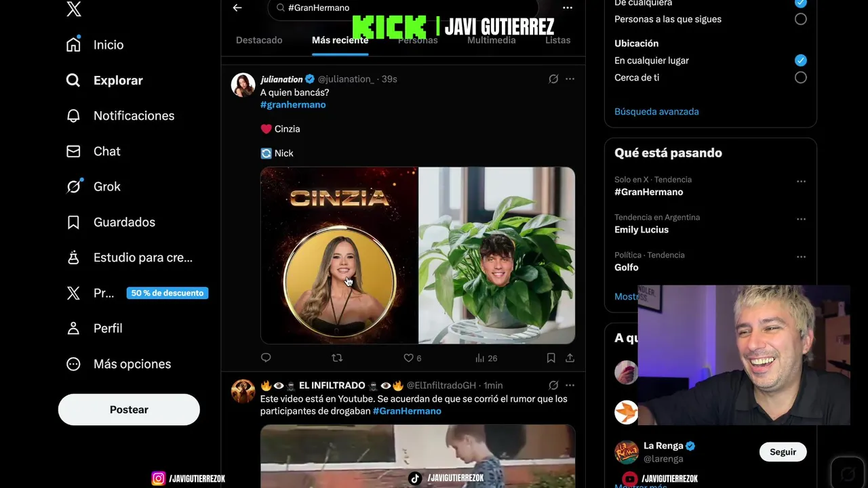The width and height of the screenshot is (868, 488).
Task: Open options for Golfo trend
Action: (x=801, y=258)
